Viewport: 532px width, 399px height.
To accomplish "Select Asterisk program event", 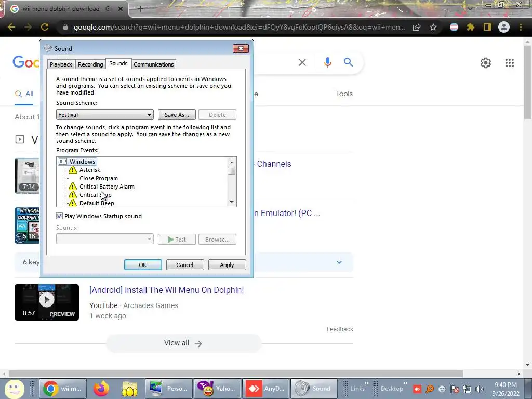I will click(x=90, y=170).
